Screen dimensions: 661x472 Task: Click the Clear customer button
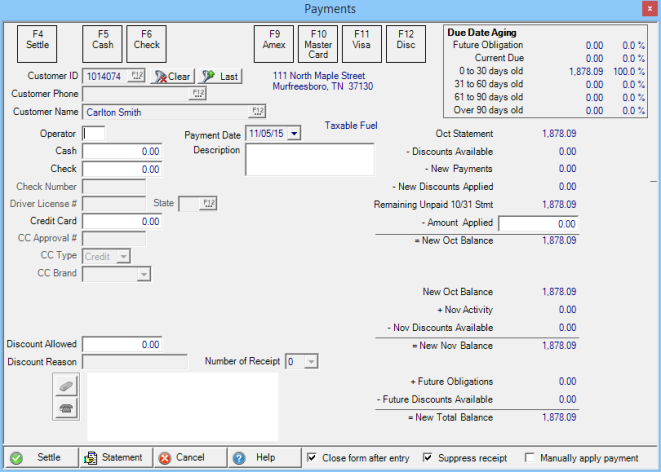point(173,76)
